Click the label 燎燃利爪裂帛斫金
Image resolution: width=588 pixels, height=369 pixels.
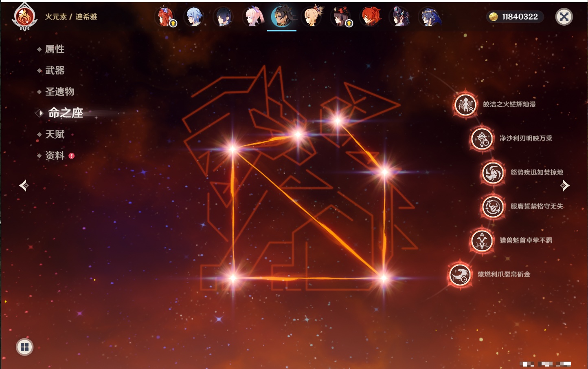coord(504,274)
